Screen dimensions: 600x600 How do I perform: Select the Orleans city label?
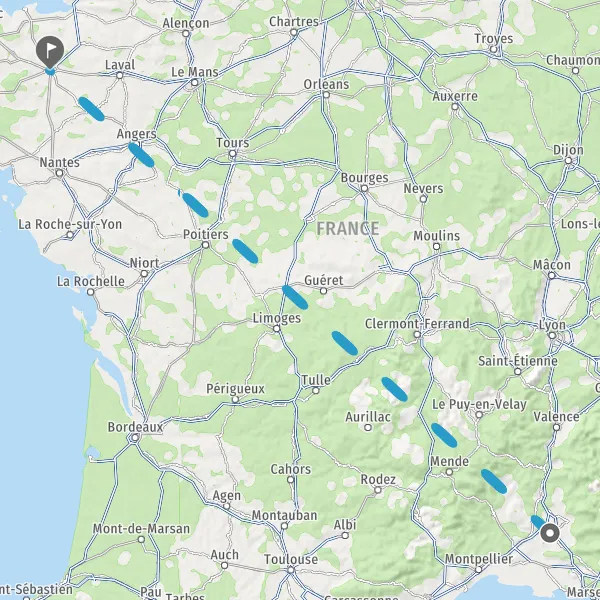(x=326, y=84)
